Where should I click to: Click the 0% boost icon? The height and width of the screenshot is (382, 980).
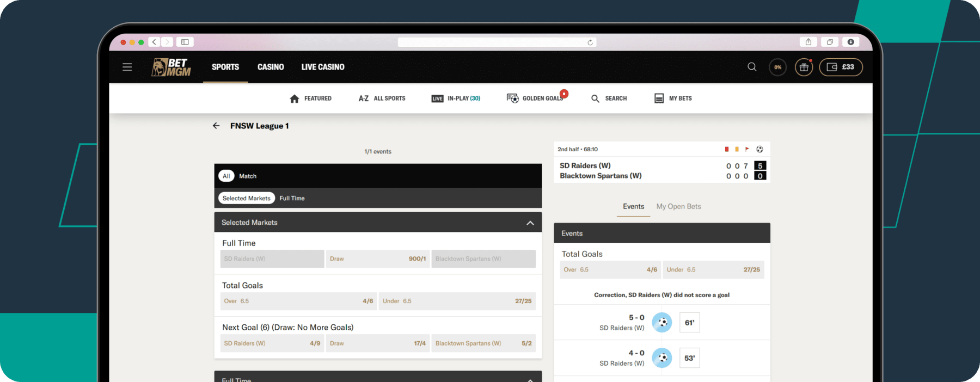tap(777, 67)
